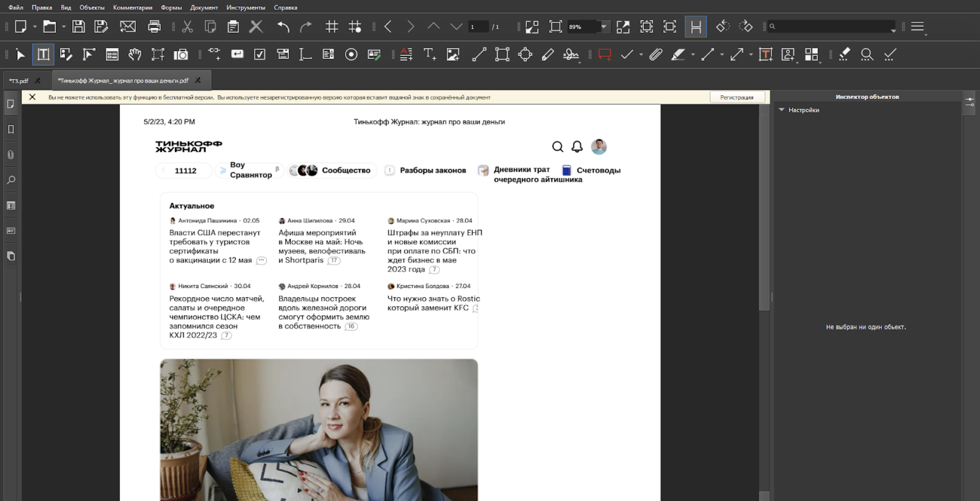
Task: Add a Text Field form element
Action: click(x=306, y=54)
